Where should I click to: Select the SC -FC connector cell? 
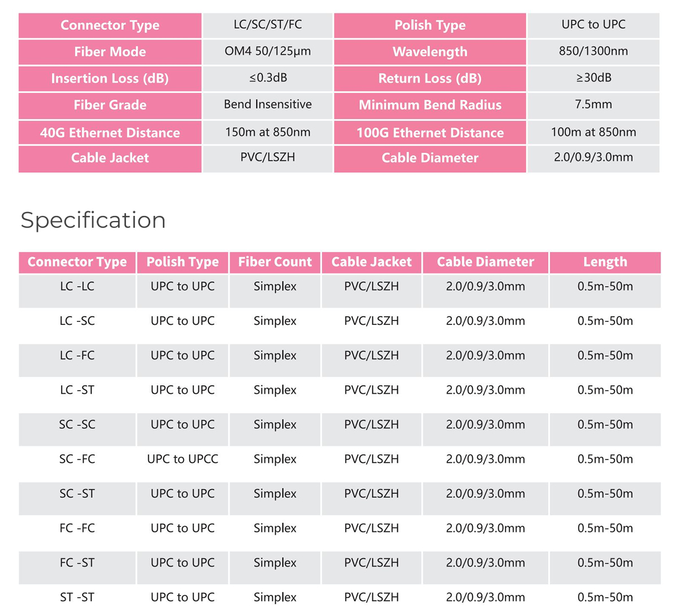coord(77,459)
